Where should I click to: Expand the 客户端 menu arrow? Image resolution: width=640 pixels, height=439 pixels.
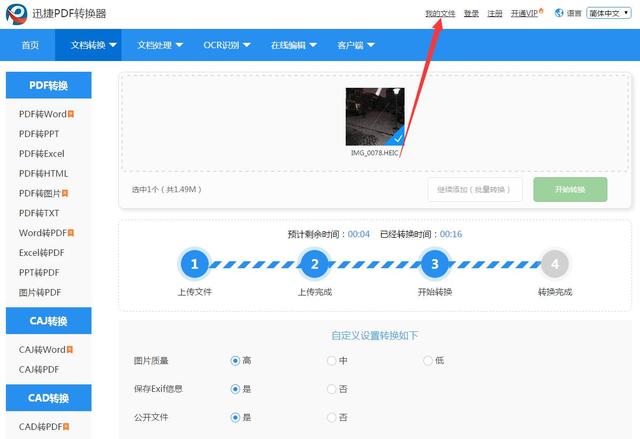pyautogui.click(x=371, y=45)
